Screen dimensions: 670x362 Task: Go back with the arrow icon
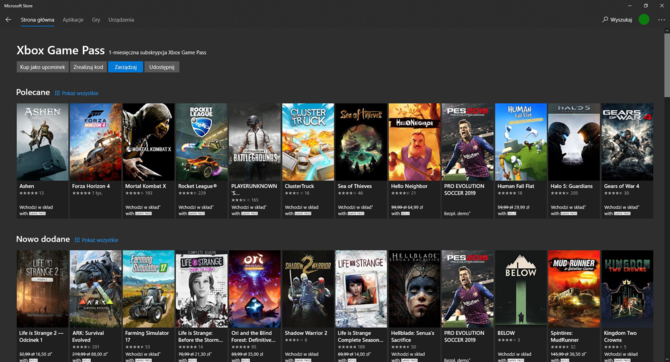pos(8,20)
